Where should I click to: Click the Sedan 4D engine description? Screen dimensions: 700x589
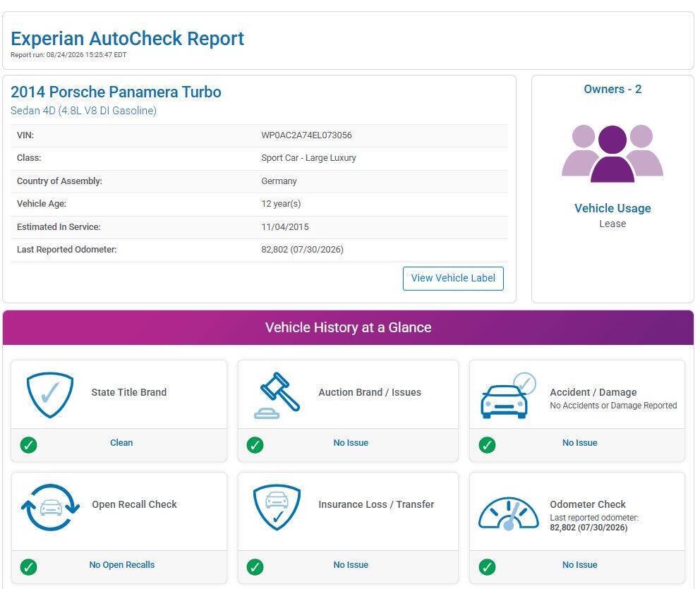(x=83, y=111)
